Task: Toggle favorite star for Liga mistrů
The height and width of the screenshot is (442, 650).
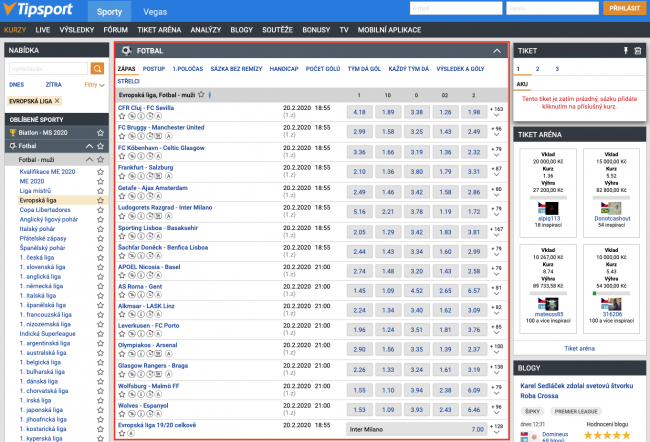Action: [99, 190]
